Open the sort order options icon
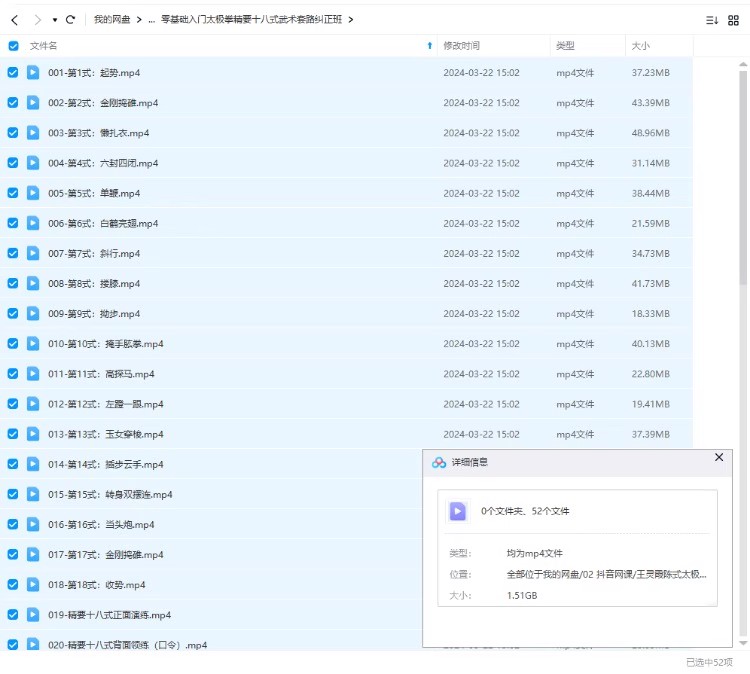The width and height of the screenshot is (750, 674). coord(712,20)
